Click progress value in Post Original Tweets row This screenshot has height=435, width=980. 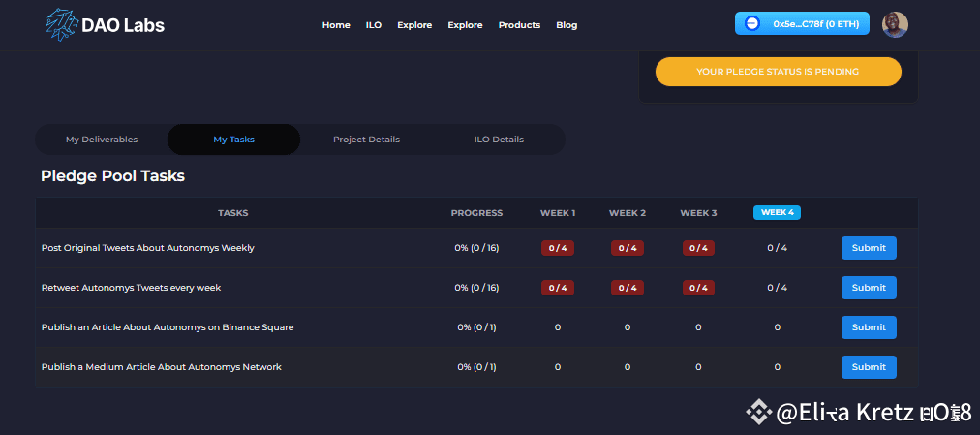(x=476, y=248)
